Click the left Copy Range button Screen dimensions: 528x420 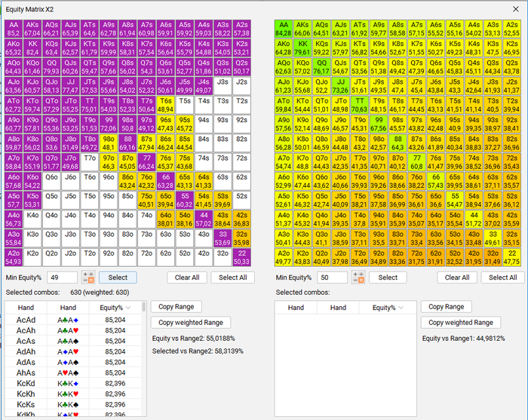[176, 307]
